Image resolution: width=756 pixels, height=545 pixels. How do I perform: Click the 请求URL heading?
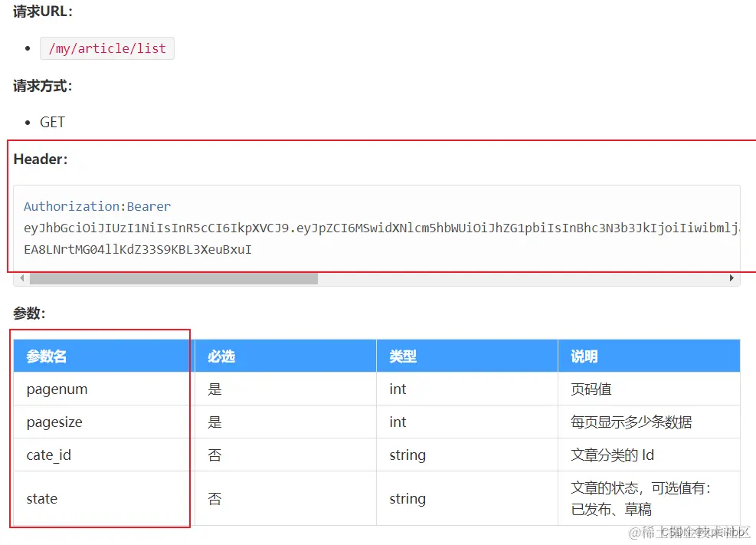pyautogui.click(x=43, y=11)
